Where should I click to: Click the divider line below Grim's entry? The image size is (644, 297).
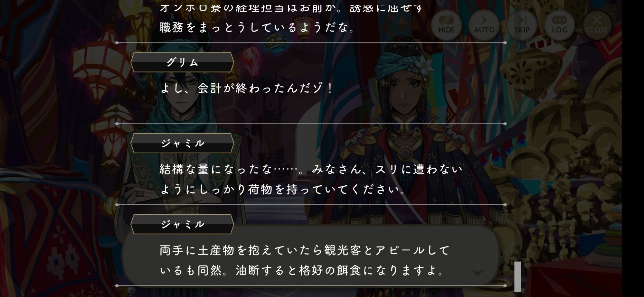click(311, 124)
